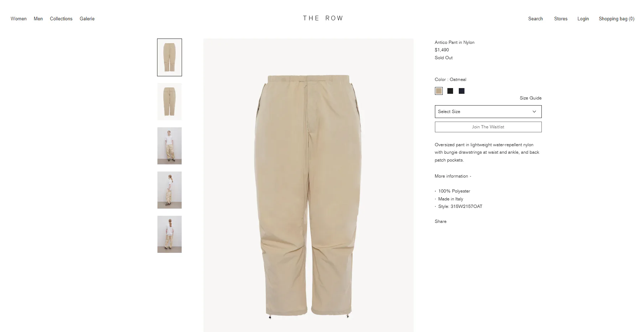This screenshot has width=644, height=332.
Task: Collapse the More information section
Action: tap(453, 176)
